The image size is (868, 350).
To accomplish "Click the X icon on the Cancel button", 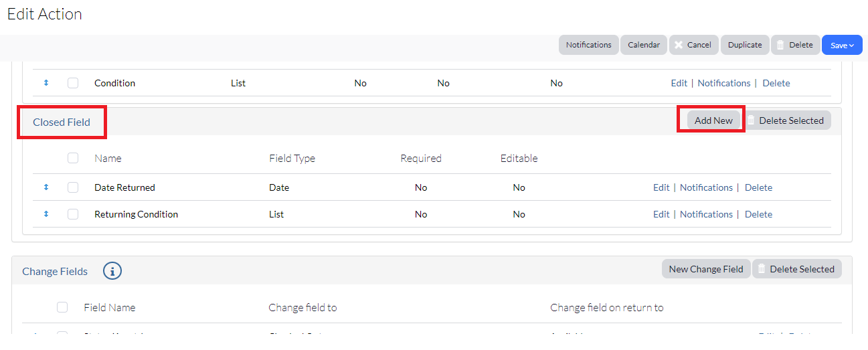I will (678, 45).
